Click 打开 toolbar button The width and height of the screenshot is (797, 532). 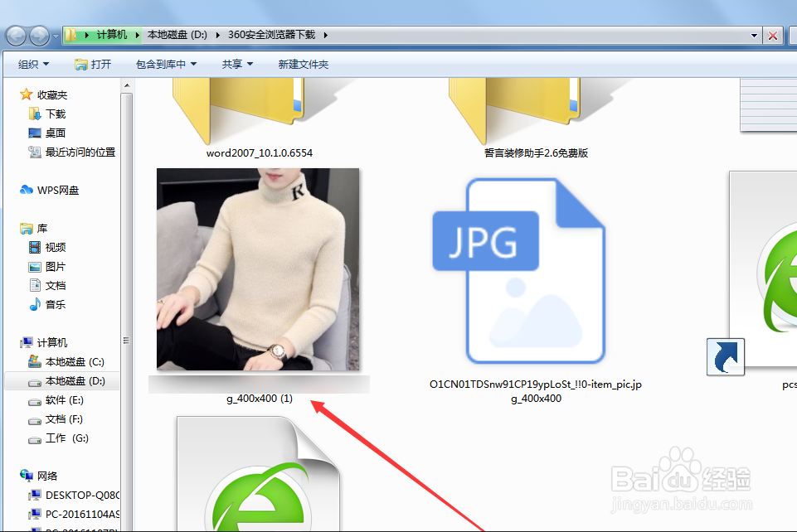click(93, 65)
